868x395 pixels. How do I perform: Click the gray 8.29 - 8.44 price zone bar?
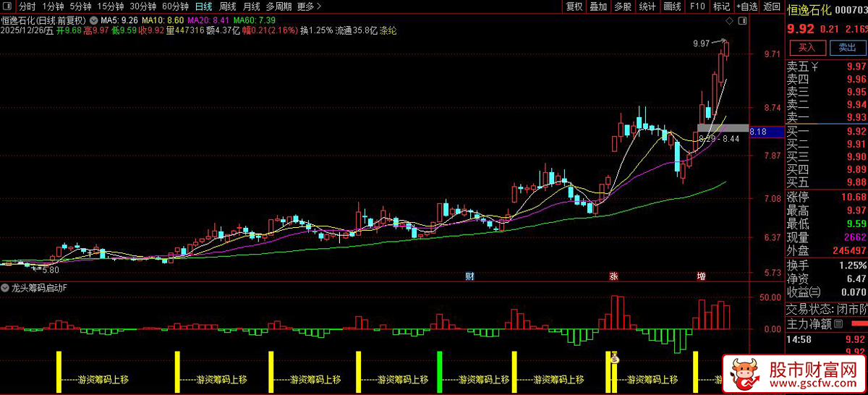coord(722,128)
